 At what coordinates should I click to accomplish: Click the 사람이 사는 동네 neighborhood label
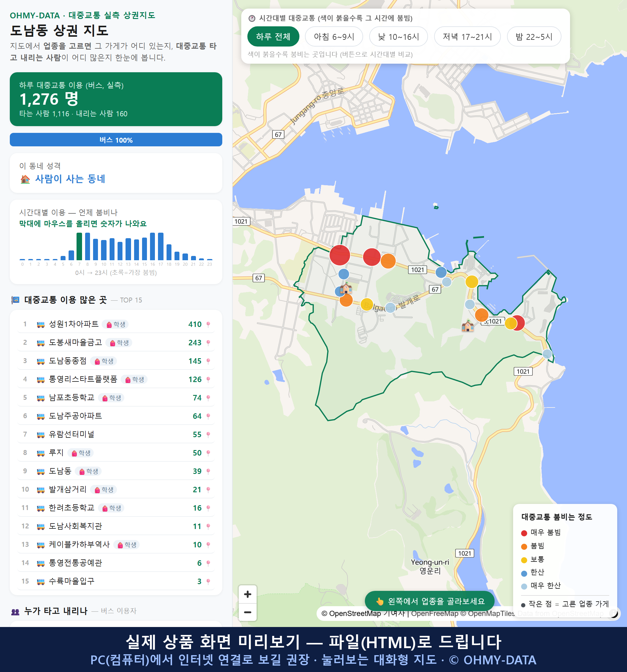coord(70,179)
